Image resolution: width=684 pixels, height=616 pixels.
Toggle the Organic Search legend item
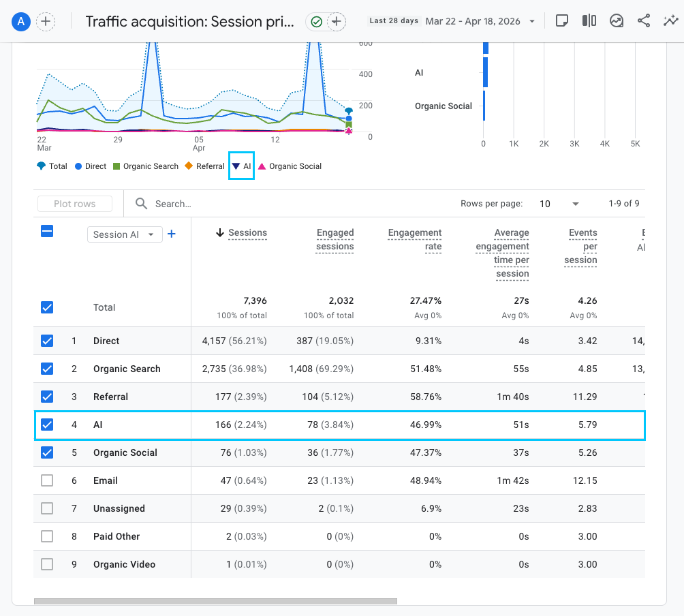[145, 166]
